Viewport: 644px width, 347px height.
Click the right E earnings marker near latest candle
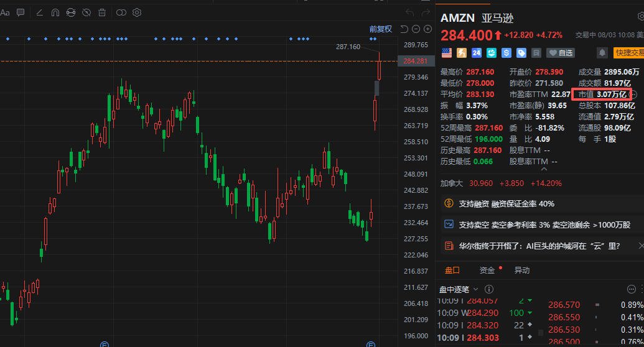(370, 344)
